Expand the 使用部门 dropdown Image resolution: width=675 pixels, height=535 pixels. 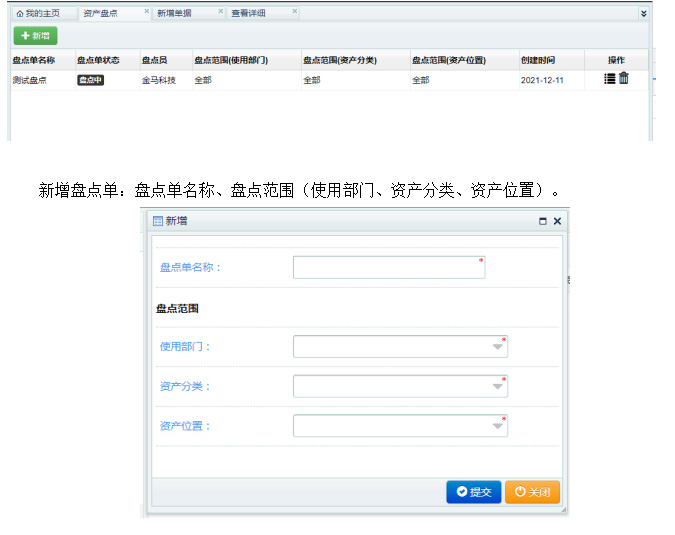pos(498,347)
